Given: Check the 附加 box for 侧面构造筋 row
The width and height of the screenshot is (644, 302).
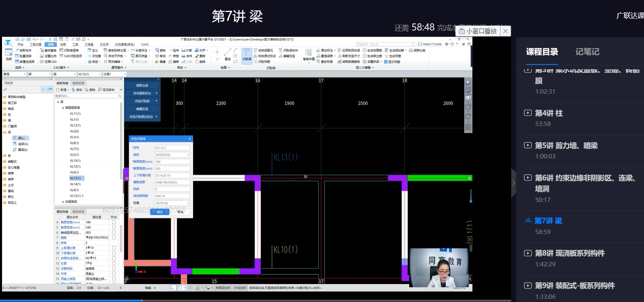Looking at the screenshot, I should (114, 258).
